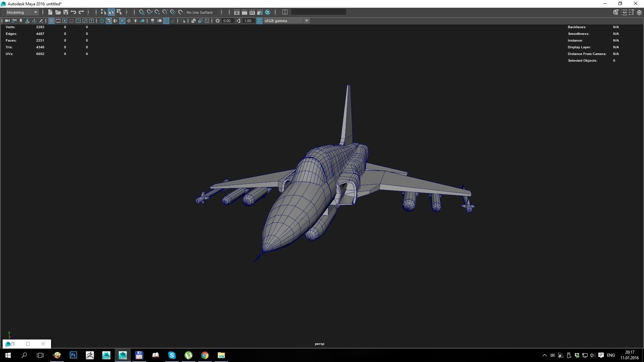This screenshot has height=362, width=644.
Task: Select the Snap to grids magnet icon
Action: click(142, 12)
